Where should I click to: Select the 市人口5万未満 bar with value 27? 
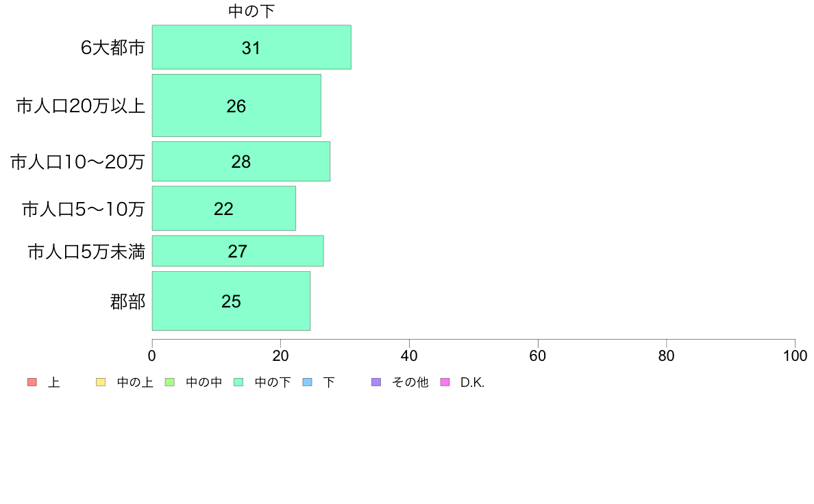pyautogui.click(x=238, y=251)
